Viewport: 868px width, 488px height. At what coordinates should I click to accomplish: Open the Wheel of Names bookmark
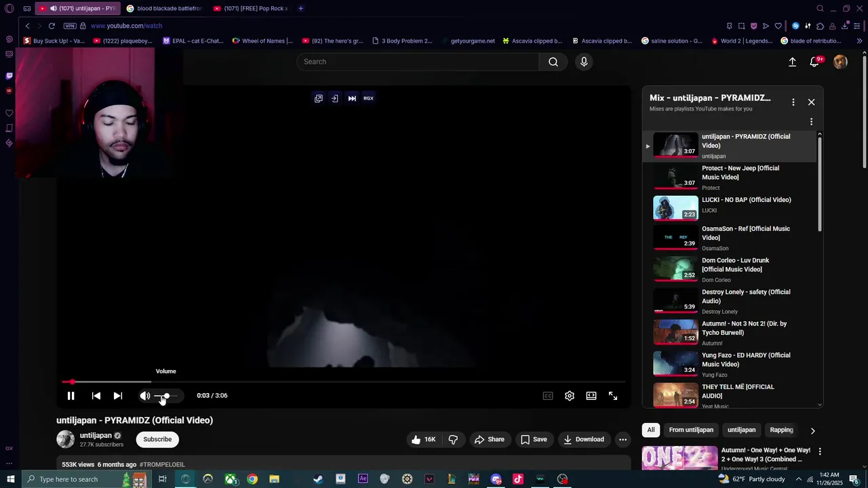coord(262,41)
